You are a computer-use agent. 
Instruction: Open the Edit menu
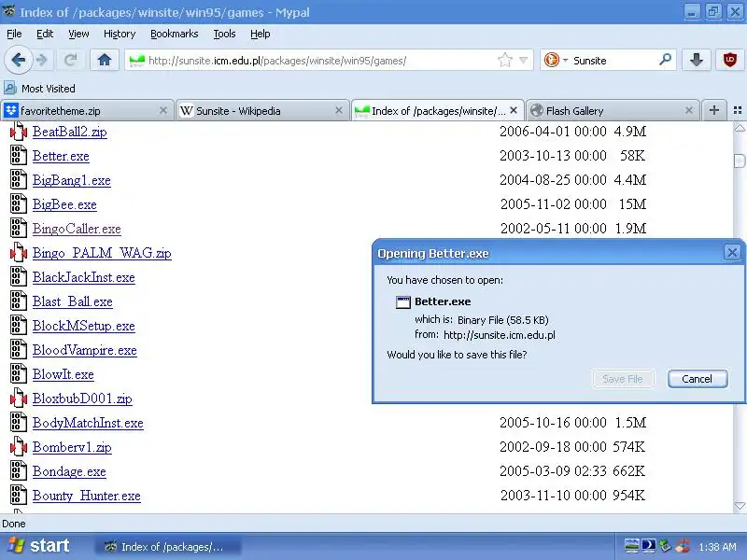coord(45,34)
